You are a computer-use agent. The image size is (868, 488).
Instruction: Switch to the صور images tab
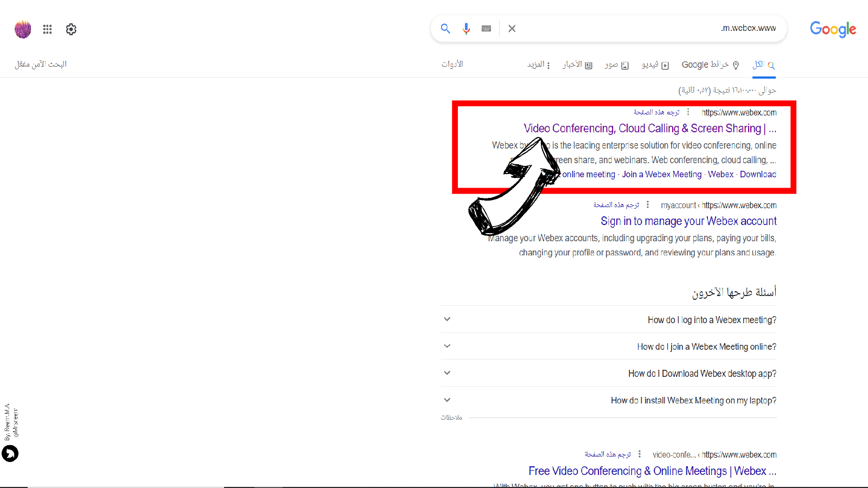617,65
